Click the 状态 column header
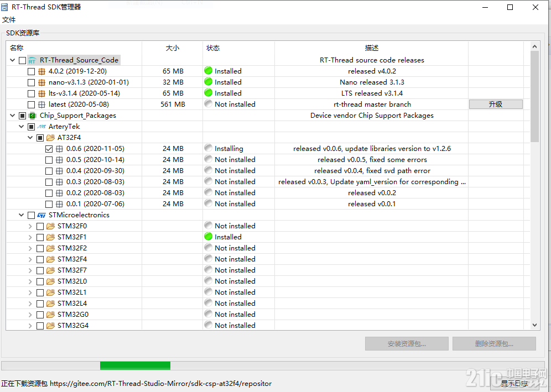The width and height of the screenshot is (551, 392). click(238, 48)
